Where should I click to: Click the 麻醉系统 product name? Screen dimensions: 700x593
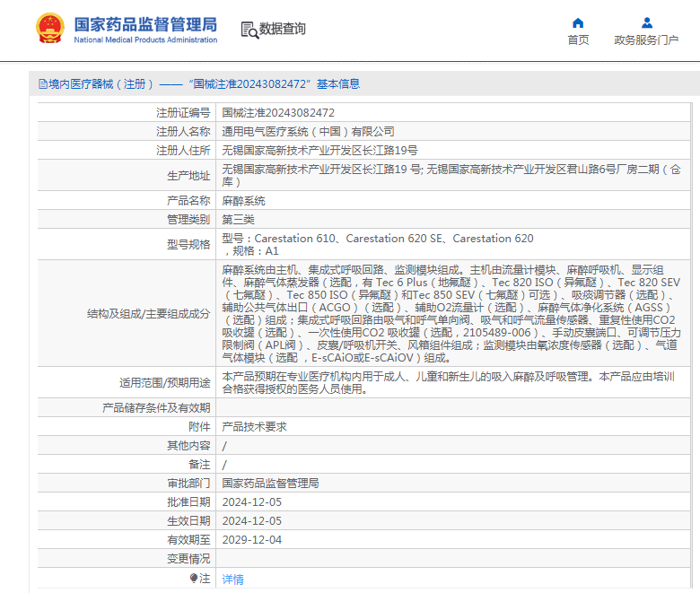(x=243, y=201)
